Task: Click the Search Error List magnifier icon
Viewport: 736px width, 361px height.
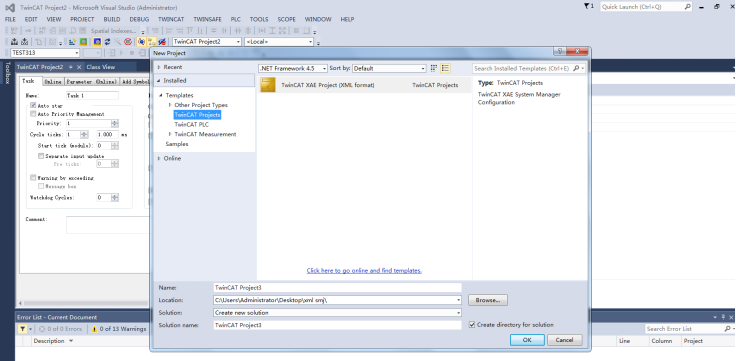Action: click(727, 329)
